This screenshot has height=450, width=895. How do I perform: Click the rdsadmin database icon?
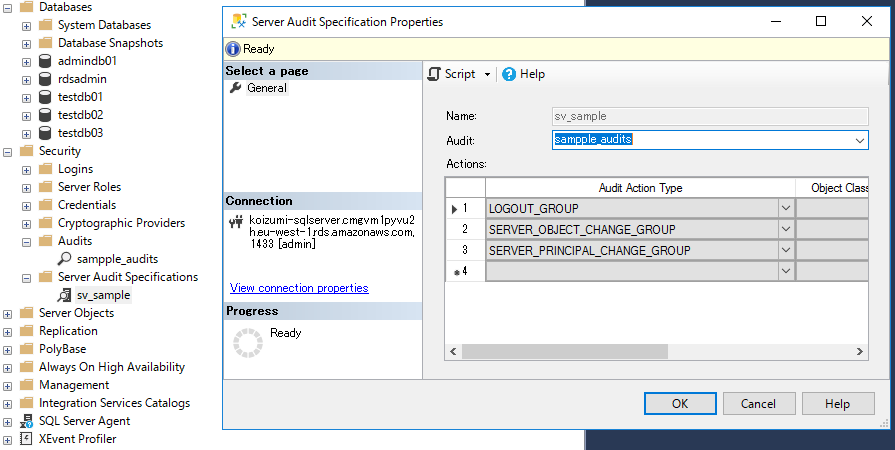pyautogui.click(x=45, y=79)
